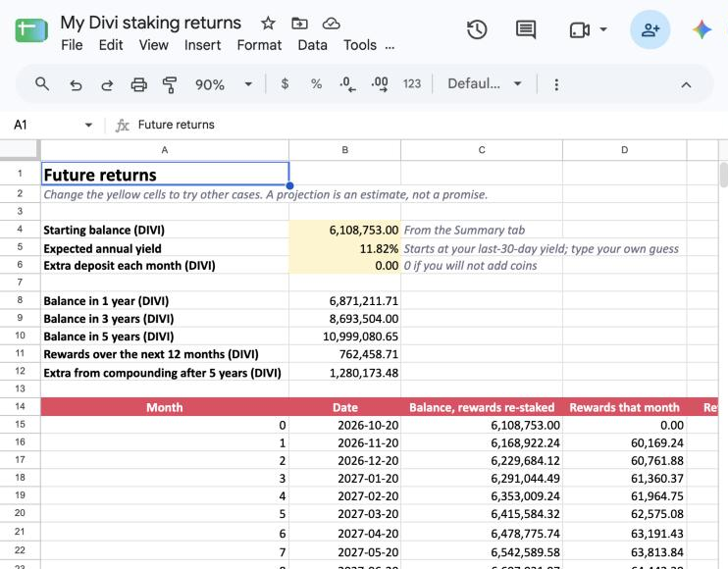Select the cell with 1,280,173.48
The width and height of the screenshot is (728, 569).
pyautogui.click(x=344, y=372)
